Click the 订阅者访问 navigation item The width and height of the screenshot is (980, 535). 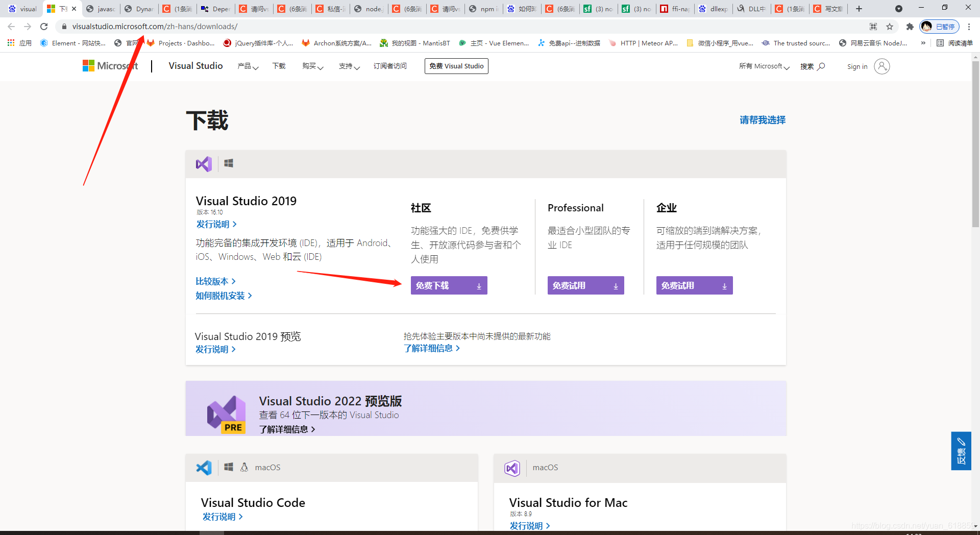coord(390,66)
